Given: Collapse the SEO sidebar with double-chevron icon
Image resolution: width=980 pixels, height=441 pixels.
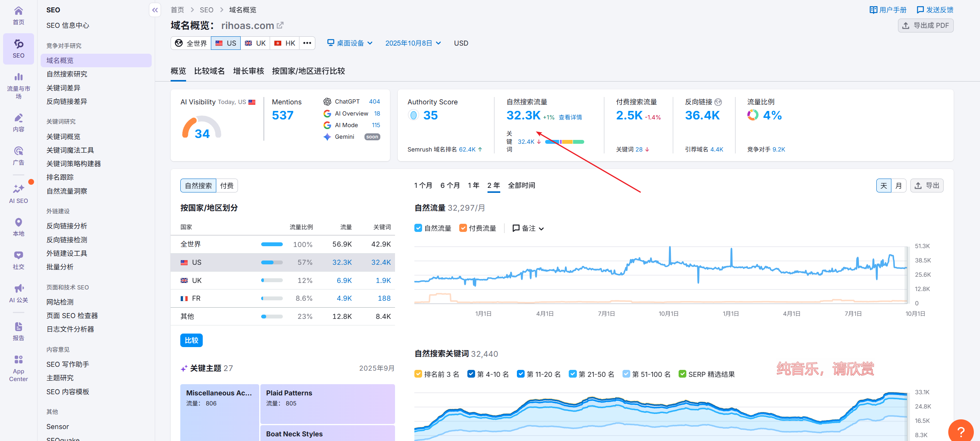Looking at the screenshot, I should (x=155, y=10).
